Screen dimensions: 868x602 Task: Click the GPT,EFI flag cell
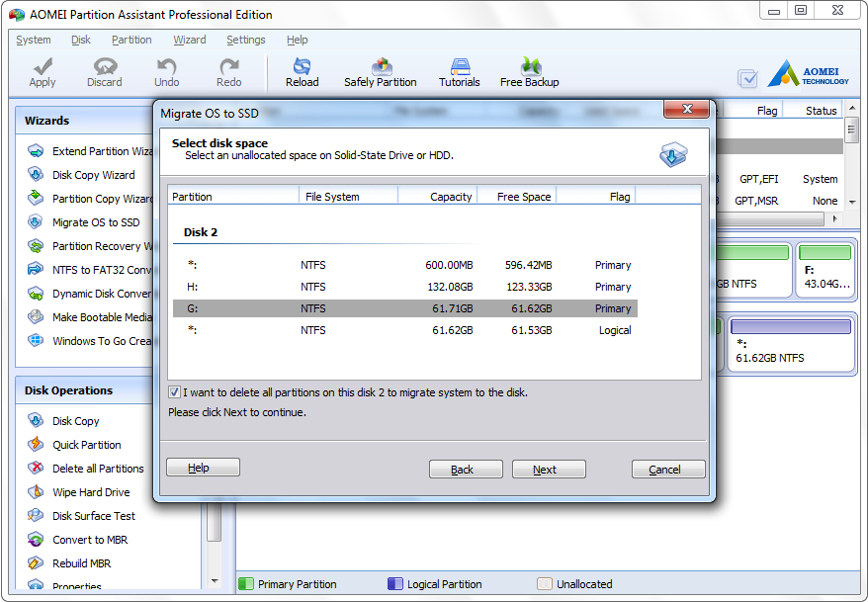758,179
